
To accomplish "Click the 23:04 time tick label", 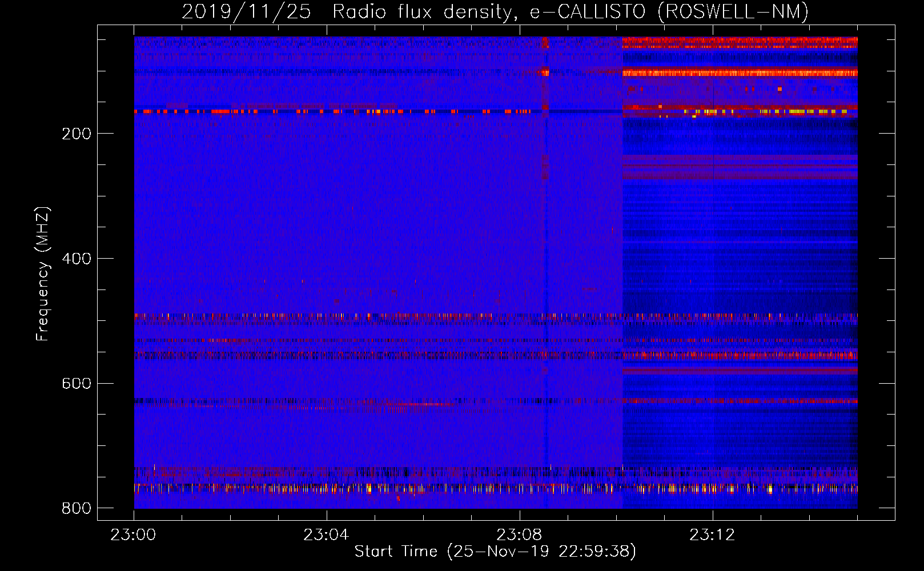I will [326, 535].
